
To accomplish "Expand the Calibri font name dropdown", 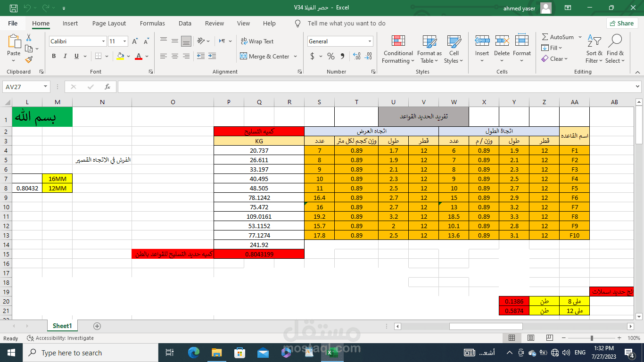I will [103, 41].
